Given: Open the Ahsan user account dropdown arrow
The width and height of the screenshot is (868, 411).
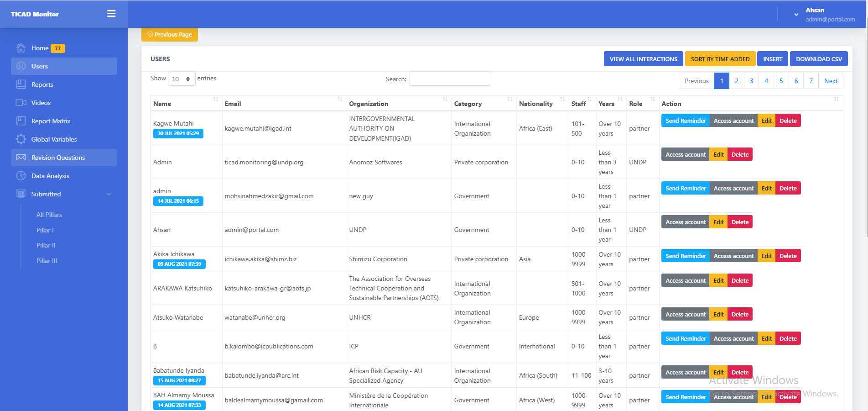Looking at the screenshot, I should click(796, 15).
